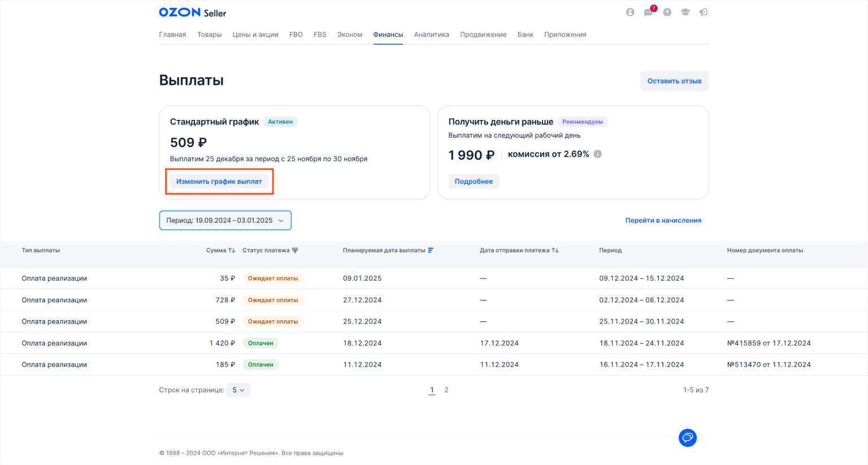Click document №415859 от 17.12.2024
The width and height of the screenshot is (868, 465).
tap(769, 343)
